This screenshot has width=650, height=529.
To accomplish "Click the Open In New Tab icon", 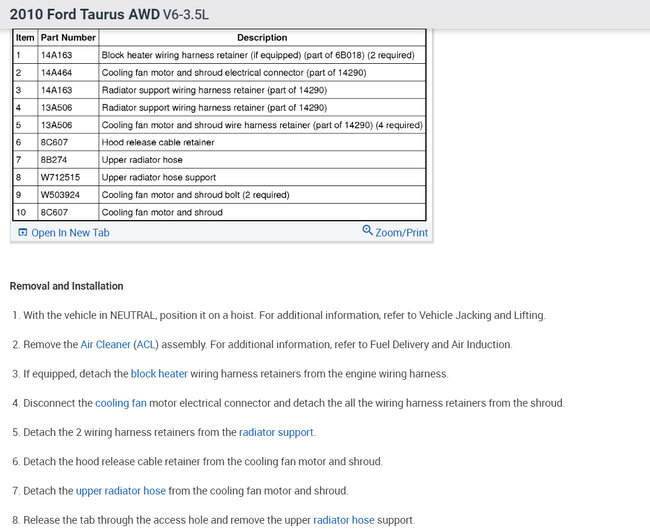I will [x=22, y=233].
